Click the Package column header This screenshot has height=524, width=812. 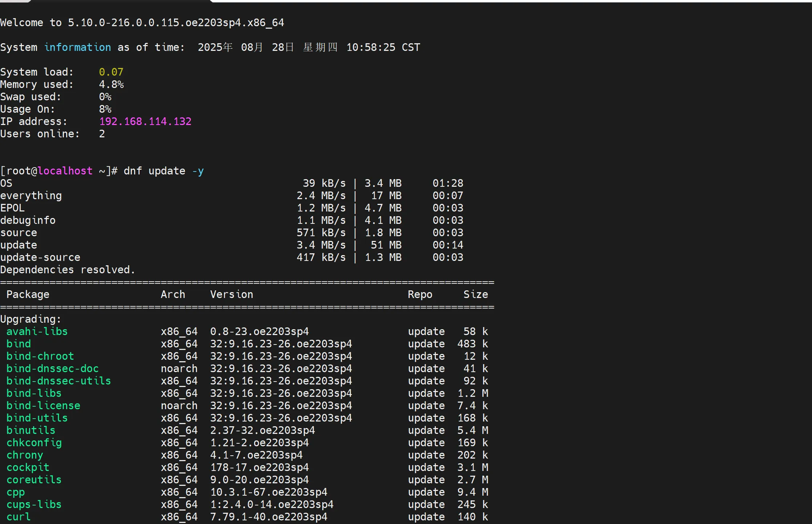[28, 295]
